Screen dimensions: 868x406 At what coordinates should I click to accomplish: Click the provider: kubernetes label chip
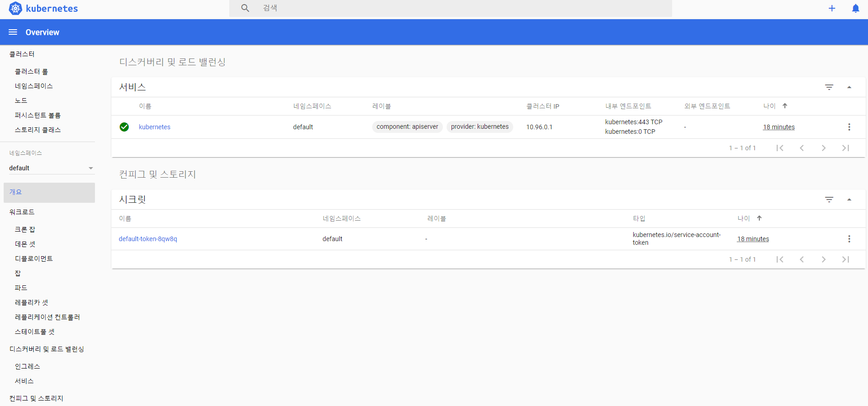(x=480, y=127)
